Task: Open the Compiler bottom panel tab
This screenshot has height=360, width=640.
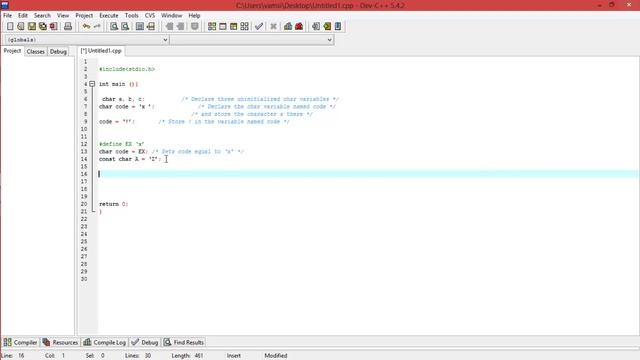Action: tap(20, 342)
